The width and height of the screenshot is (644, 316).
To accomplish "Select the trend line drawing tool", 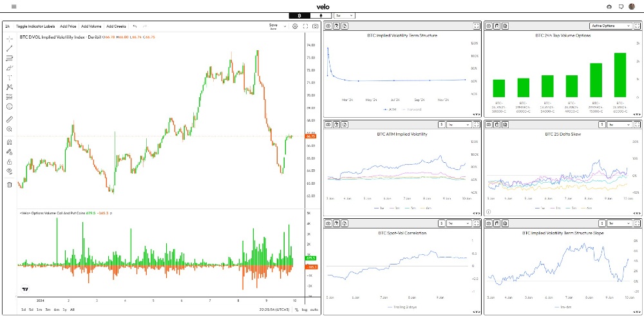I will pyautogui.click(x=10, y=48).
